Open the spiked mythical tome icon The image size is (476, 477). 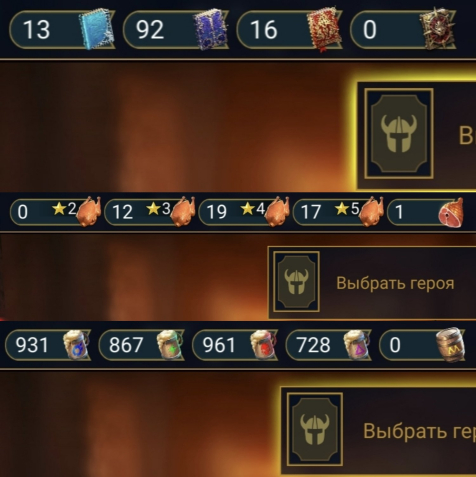tap(437, 29)
